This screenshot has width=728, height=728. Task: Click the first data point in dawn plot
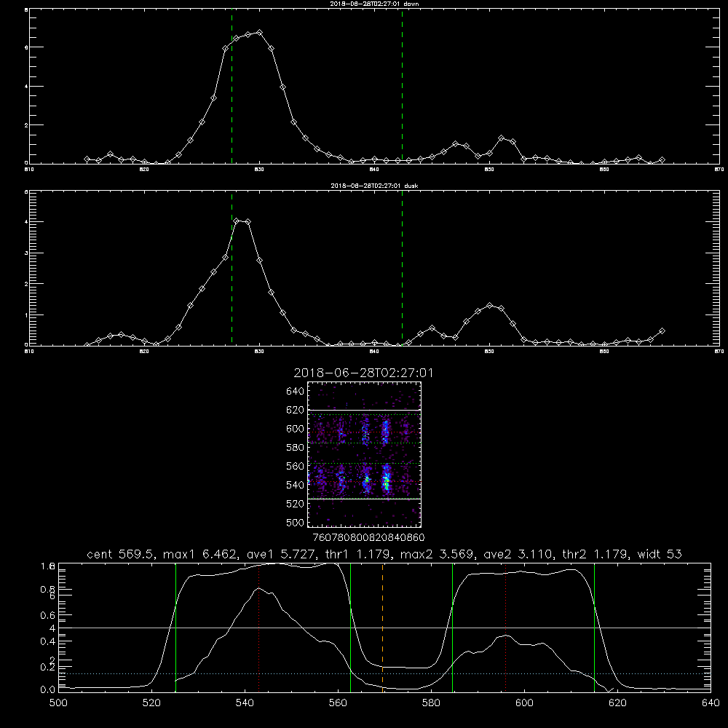click(x=87, y=159)
